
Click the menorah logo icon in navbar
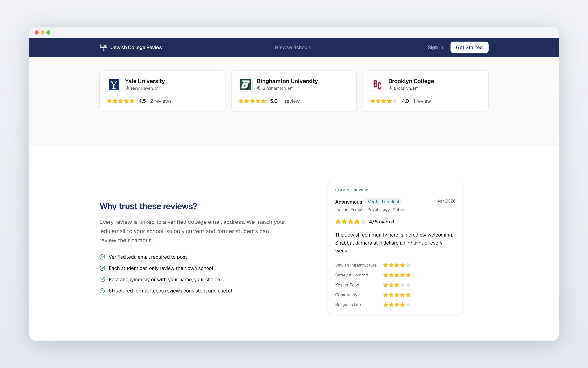pyautogui.click(x=104, y=47)
